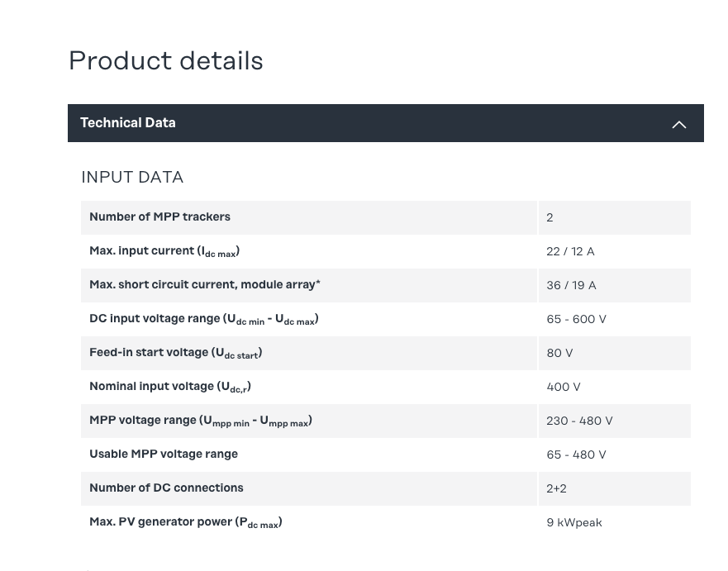Select the Nominal input voltage label
Viewport: 728px width, 571px height.
(x=169, y=387)
